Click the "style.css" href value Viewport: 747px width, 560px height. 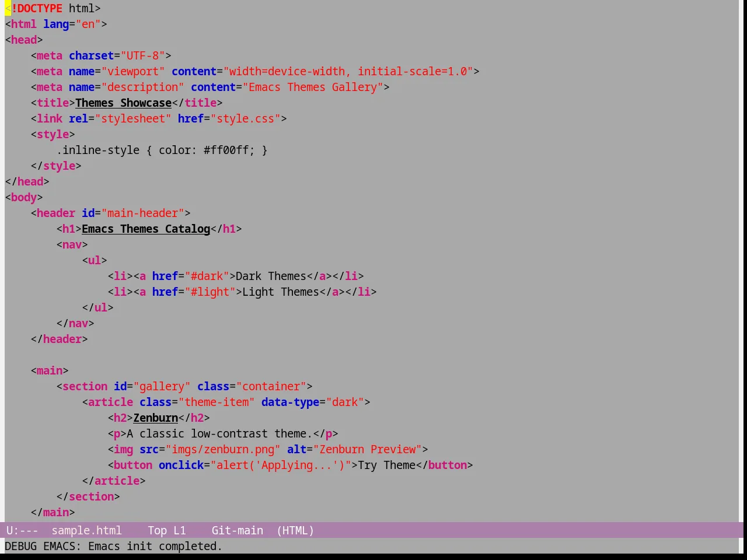(245, 118)
